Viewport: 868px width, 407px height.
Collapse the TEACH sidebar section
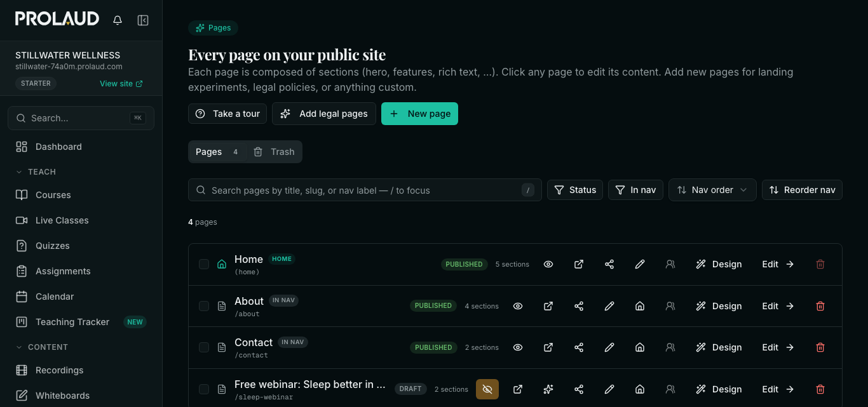tap(36, 172)
